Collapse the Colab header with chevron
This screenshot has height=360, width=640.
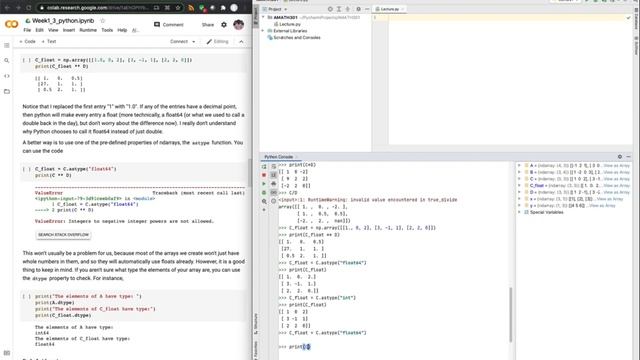click(x=241, y=42)
